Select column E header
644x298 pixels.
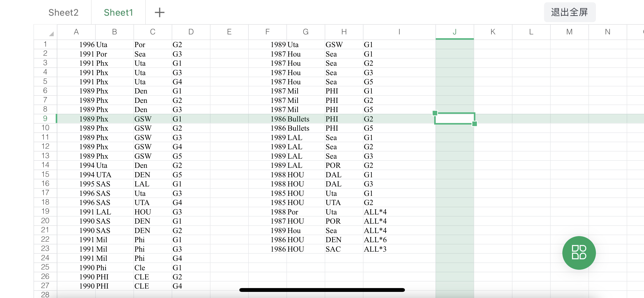click(x=229, y=32)
